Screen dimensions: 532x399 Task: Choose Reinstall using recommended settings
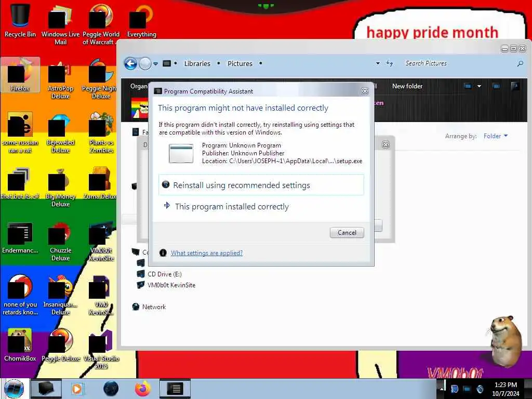(x=261, y=185)
